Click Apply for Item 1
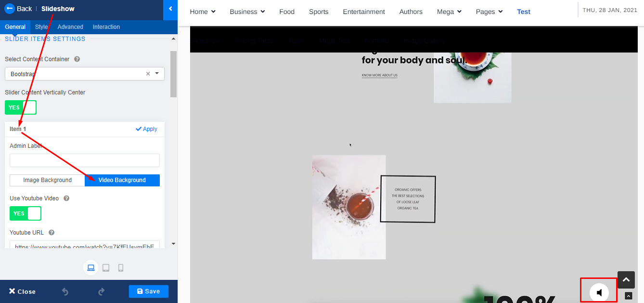Image resolution: width=644 pixels, height=303 pixels. coord(146,129)
